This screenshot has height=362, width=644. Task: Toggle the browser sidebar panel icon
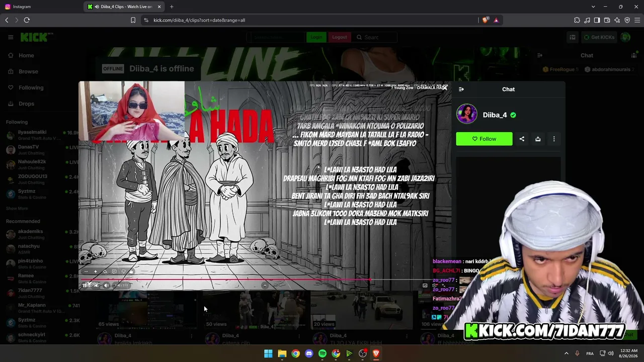pos(597,20)
